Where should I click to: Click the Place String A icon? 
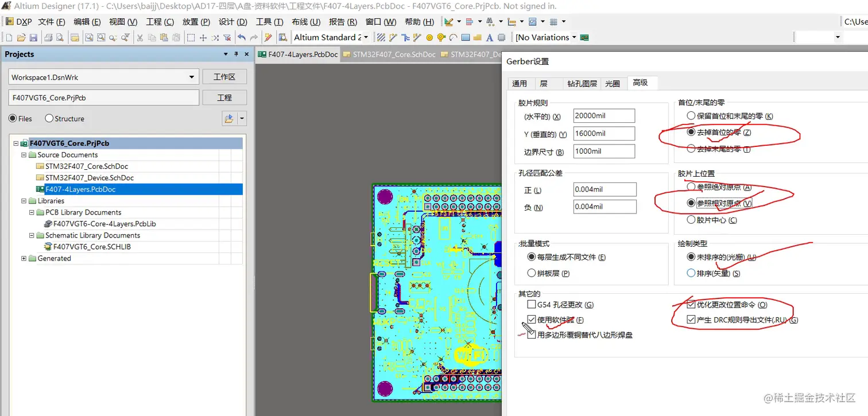[490, 37]
